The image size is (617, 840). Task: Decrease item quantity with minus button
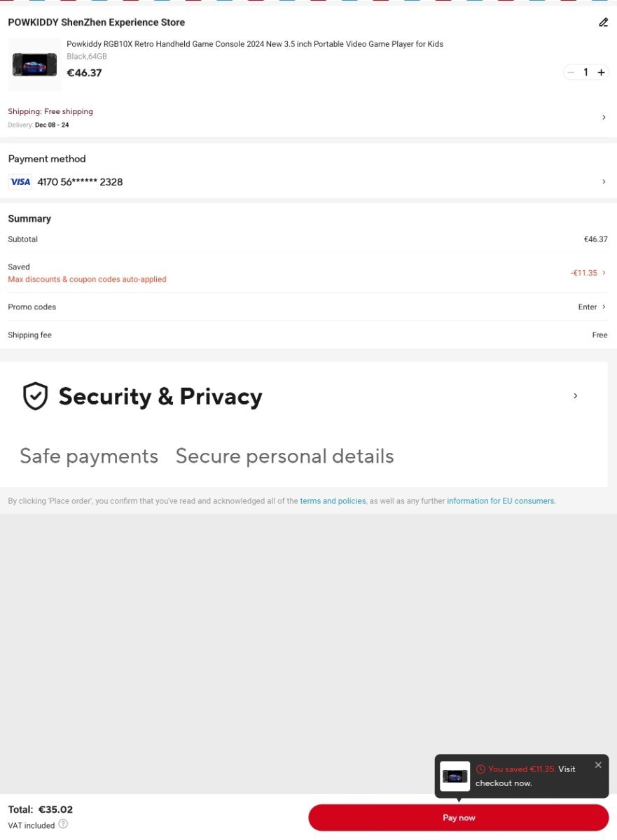(x=571, y=72)
